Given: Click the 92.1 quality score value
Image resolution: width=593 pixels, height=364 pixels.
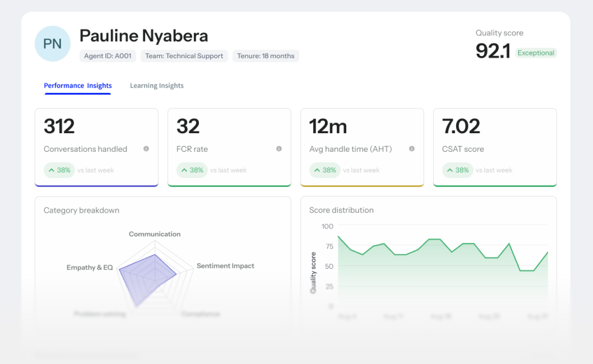Looking at the screenshot, I should pos(493,51).
